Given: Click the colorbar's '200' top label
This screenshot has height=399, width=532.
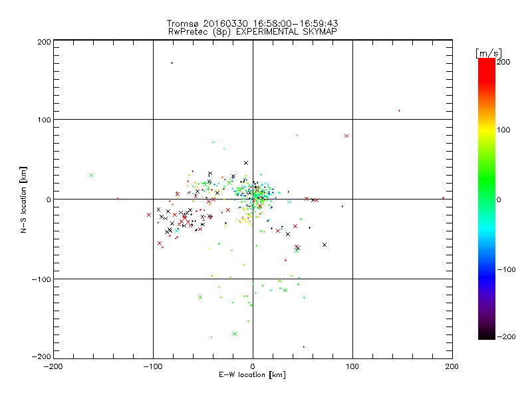Looking at the screenshot, I should pos(503,62).
